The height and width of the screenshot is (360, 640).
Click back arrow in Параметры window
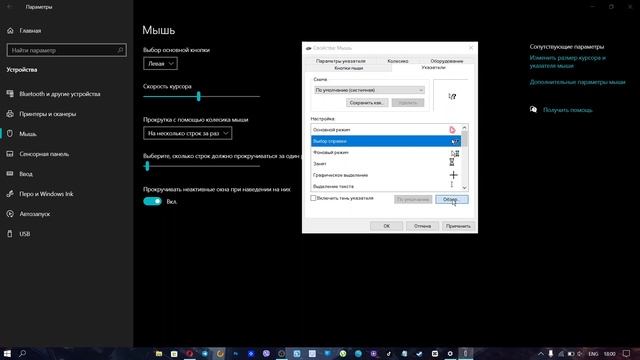(x=9, y=7)
